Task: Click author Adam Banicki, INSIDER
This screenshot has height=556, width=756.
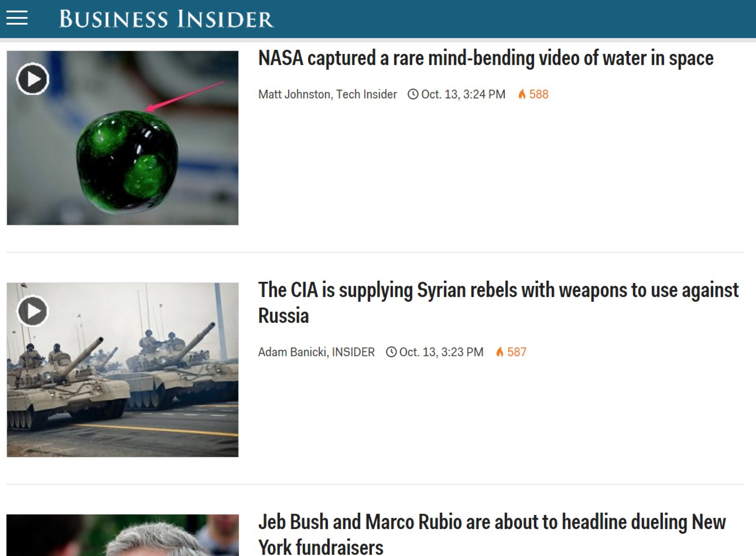Action: (x=316, y=352)
